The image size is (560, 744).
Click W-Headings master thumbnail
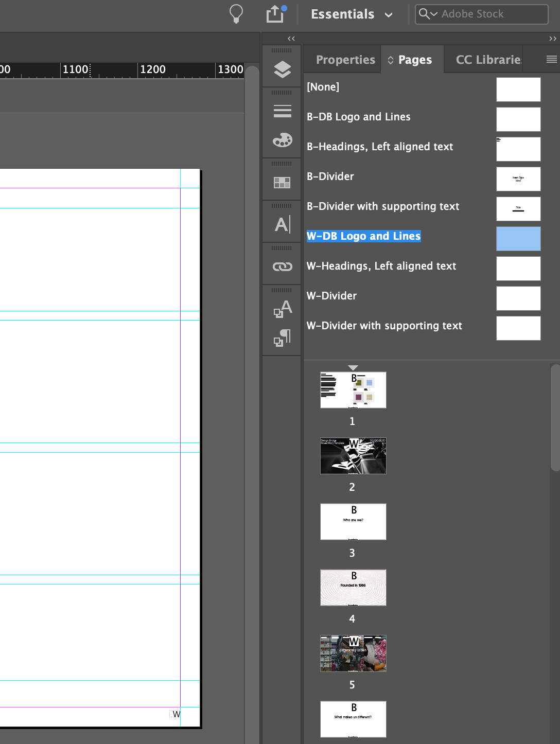[x=518, y=269]
